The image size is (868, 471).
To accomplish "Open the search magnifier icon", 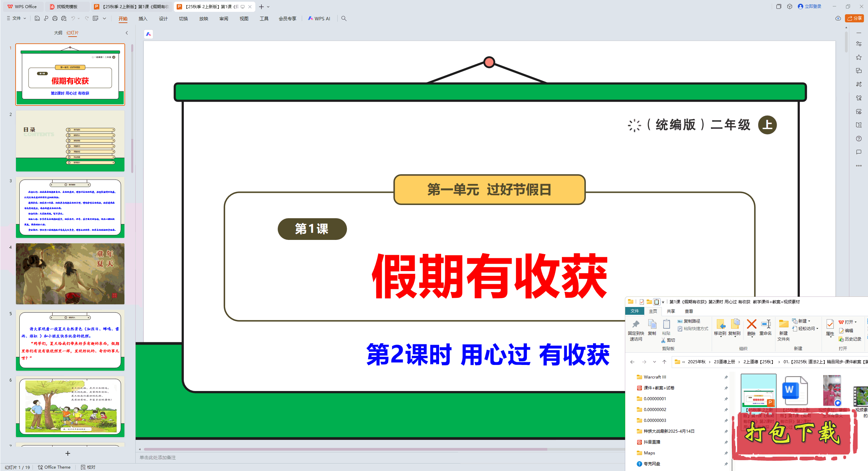I will [344, 19].
